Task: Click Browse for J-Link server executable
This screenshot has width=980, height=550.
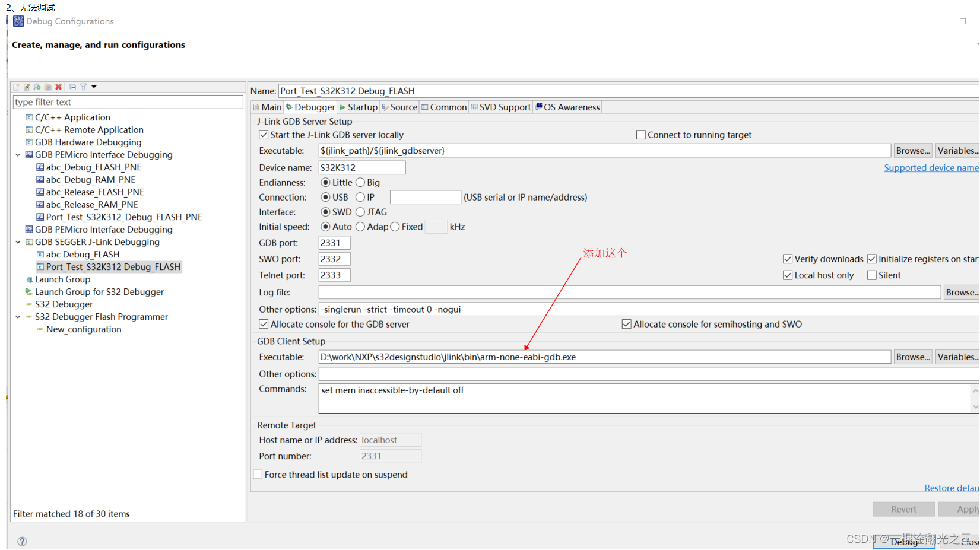Action: 913,151
